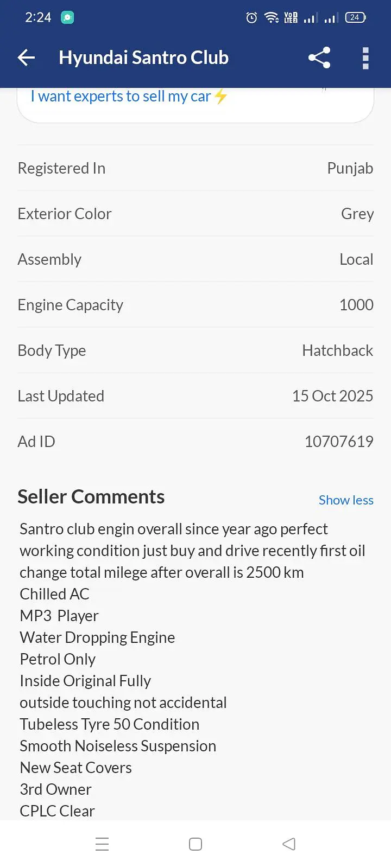The image size is (391, 868).
Task: Tap the Last Updated 15 Oct 2025 row
Action: tap(195, 396)
